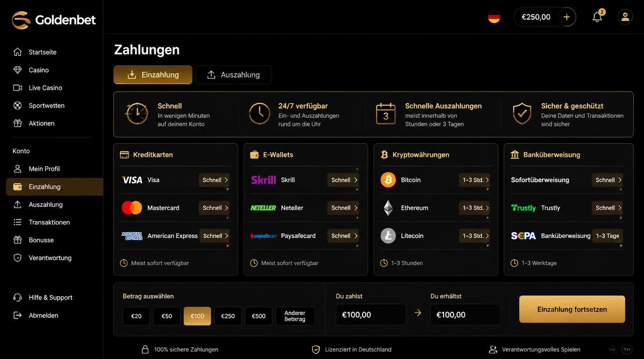Choose the Neteller logo
Screen dimensions: 644x359
click(263, 208)
